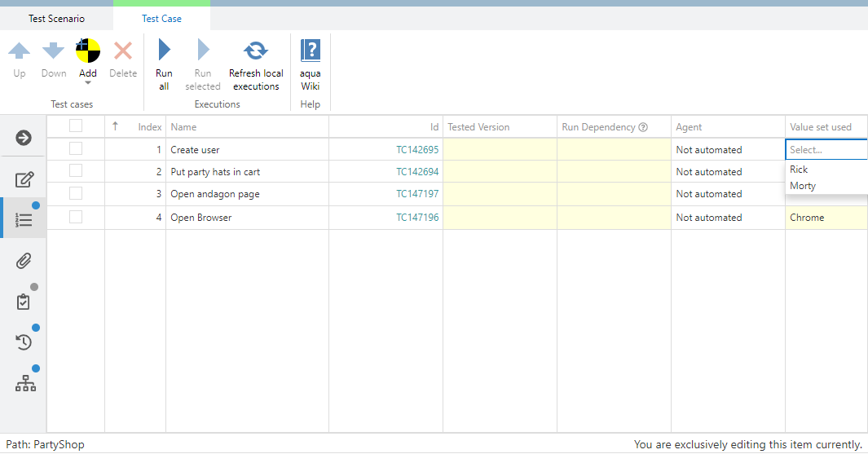Viewport: 868px width, 454px height.
Task: Switch to the Test Scenario tab
Action: (x=56, y=19)
